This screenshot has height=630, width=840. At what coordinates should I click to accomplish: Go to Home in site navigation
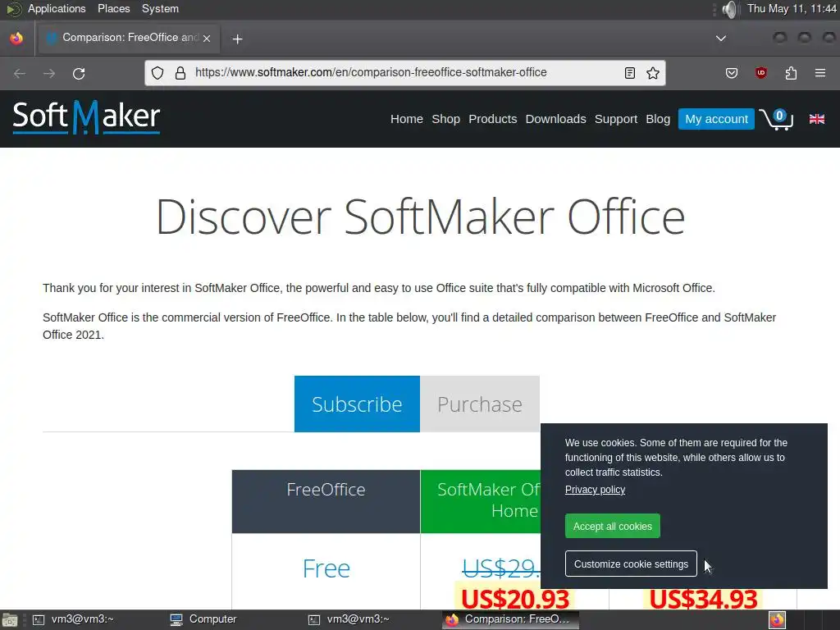[x=407, y=119]
